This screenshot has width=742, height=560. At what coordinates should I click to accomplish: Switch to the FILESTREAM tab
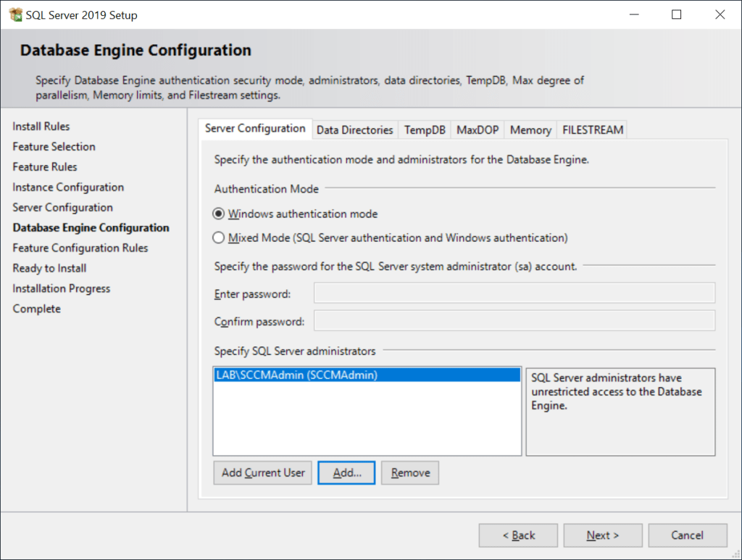coord(593,130)
